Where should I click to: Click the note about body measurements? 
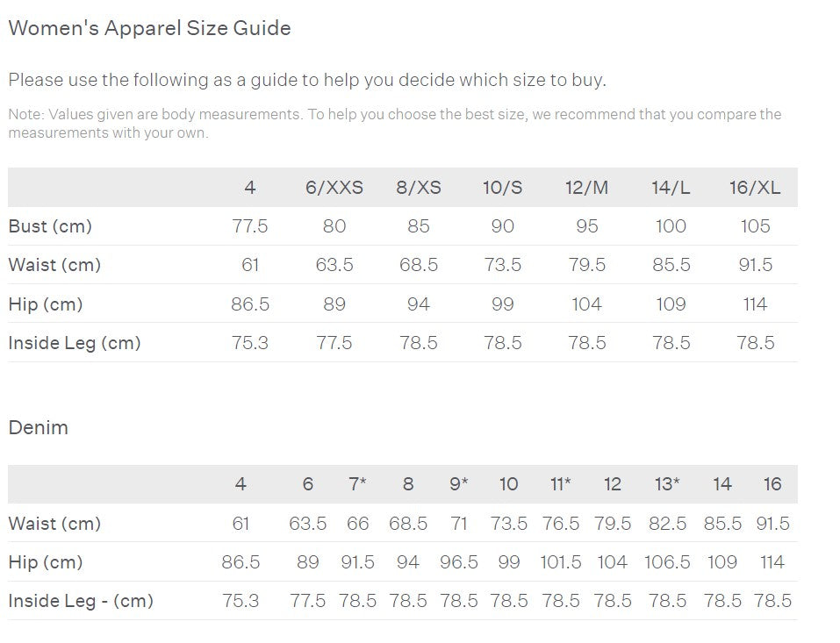point(394,124)
